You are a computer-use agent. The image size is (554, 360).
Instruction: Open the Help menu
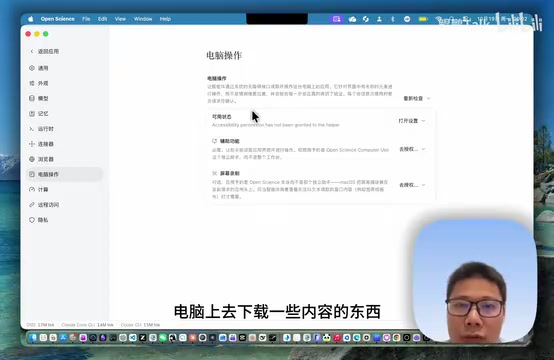click(165, 19)
